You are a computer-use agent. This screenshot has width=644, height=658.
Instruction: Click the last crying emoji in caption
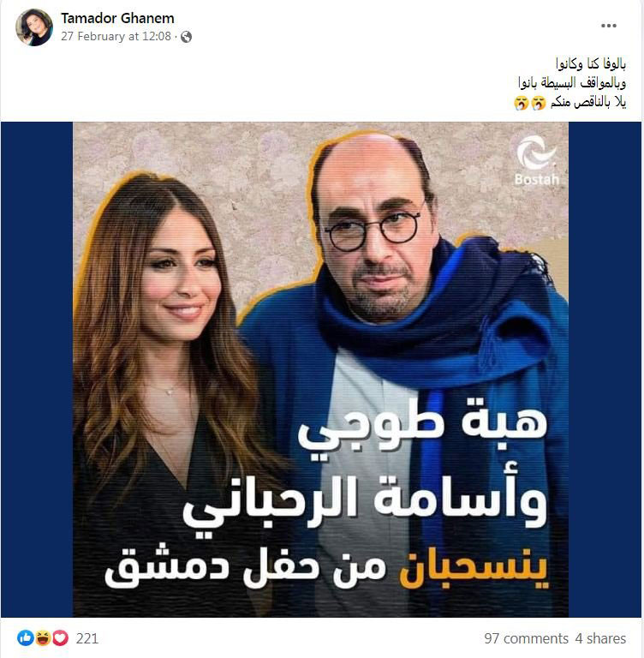click(521, 103)
